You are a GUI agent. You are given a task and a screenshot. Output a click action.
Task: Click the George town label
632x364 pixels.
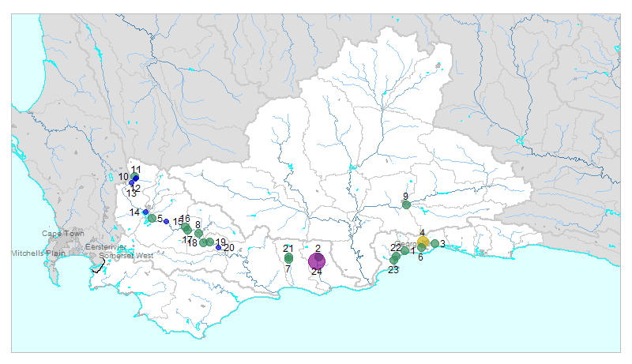coord(406,245)
